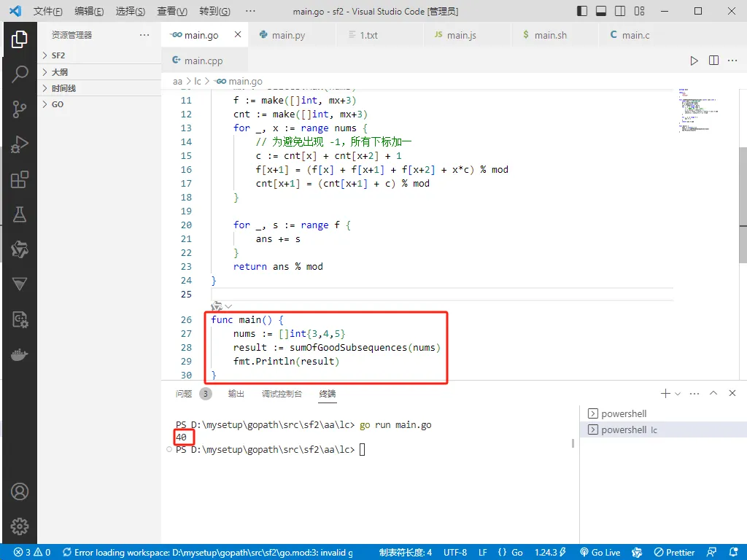
Task: Click the Go version 1.24.3 status
Action: click(550, 553)
